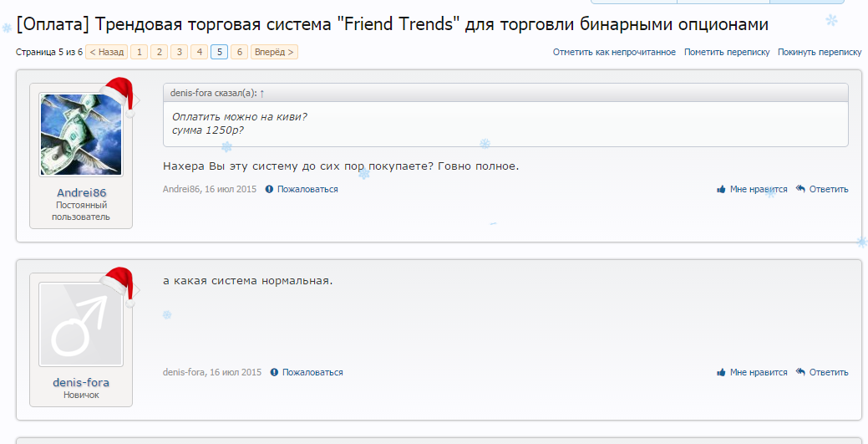Open page 2 of the thread
This screenshot has height=444, width=868.
(x=159, y=52)
